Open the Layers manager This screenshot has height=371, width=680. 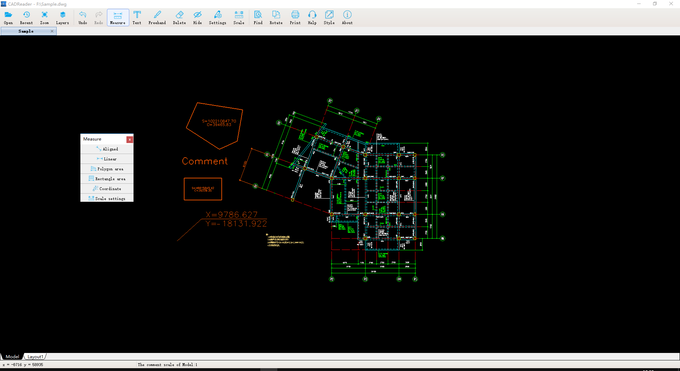click(x=62, y=18)
